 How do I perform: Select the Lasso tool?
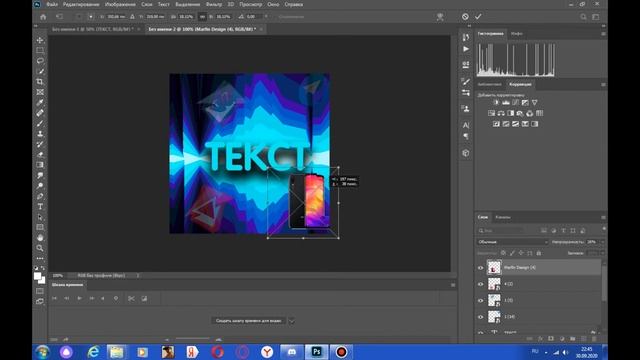40,61
